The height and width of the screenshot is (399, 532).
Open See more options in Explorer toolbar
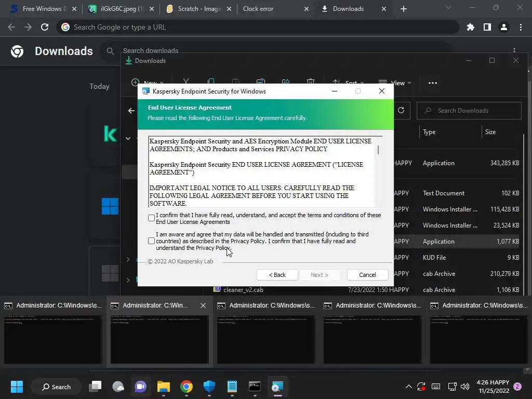(x=433, y=83)
